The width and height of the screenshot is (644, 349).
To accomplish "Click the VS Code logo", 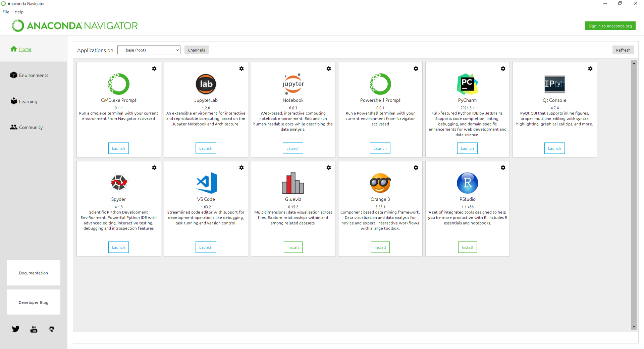I will click(x=207, y=183).
